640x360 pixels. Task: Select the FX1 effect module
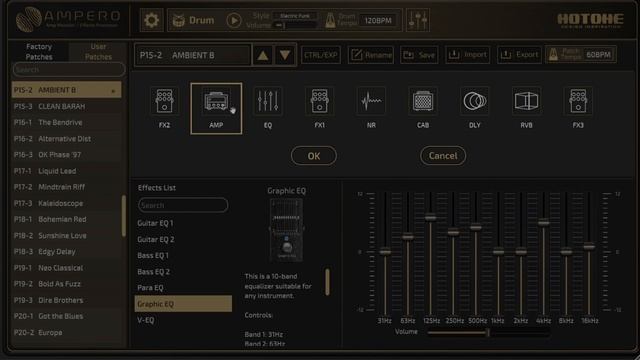(320, 108)
